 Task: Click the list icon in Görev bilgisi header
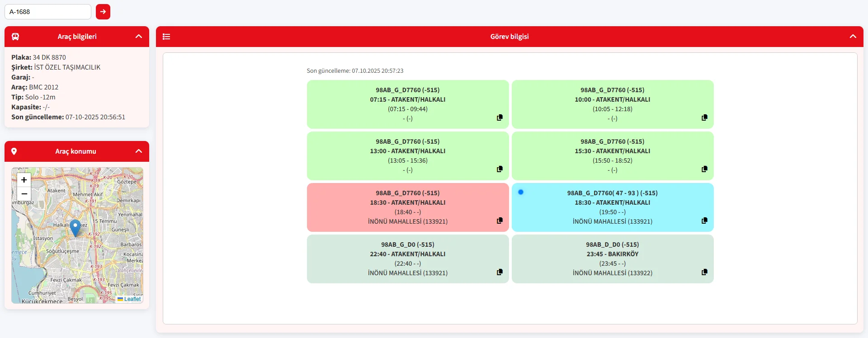(166, 37)
